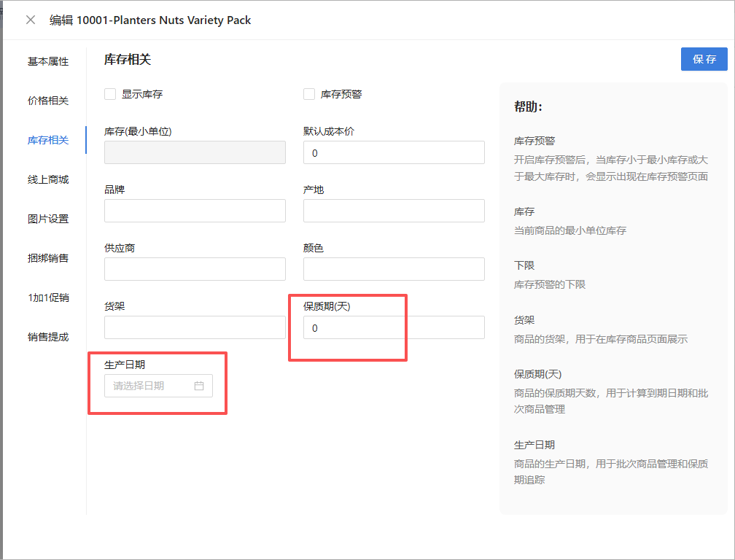Switch to the 基本属性 tab
The image size is (735, 560).
click(x=48, y=61)
